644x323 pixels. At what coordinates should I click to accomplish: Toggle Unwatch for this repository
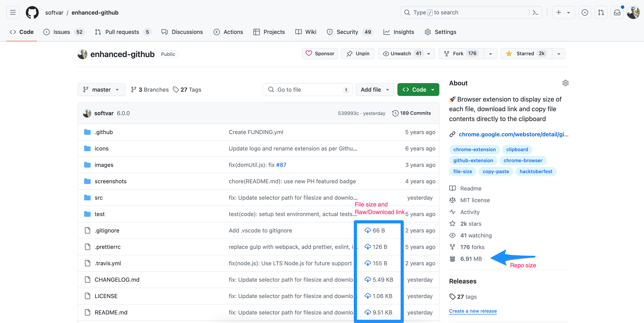pos(401,53)
